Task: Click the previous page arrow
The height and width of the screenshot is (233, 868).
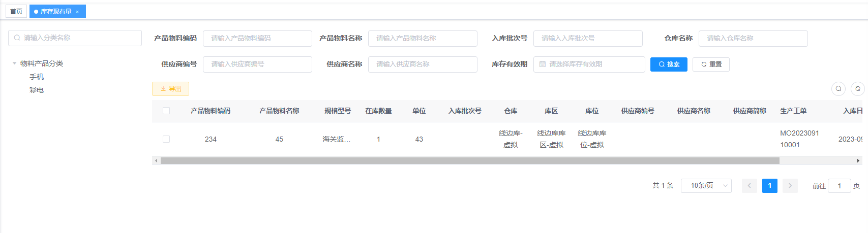Action: point(749,186)
